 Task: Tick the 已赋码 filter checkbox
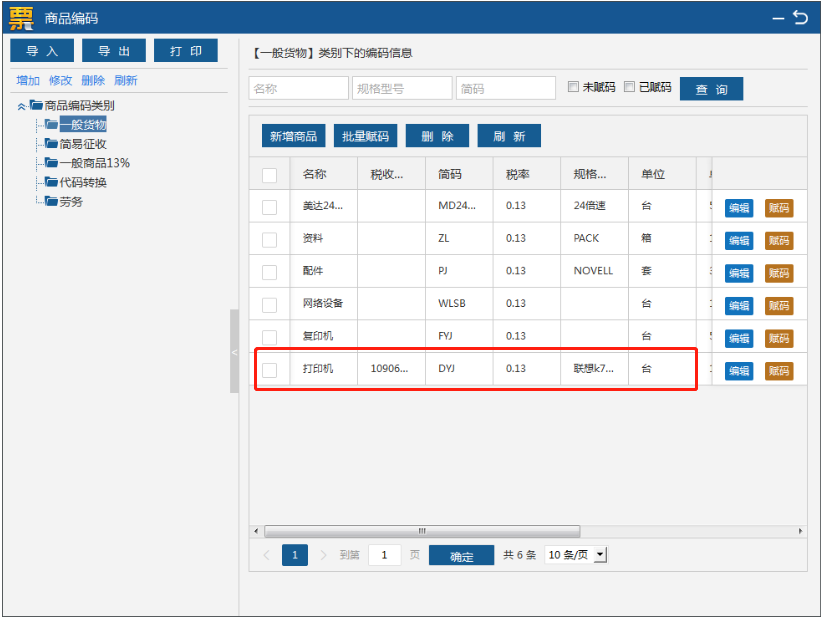pos(629,86)
